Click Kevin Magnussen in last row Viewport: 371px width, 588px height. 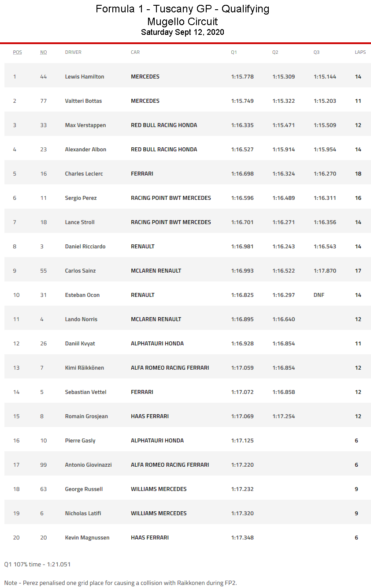(87, 538)
